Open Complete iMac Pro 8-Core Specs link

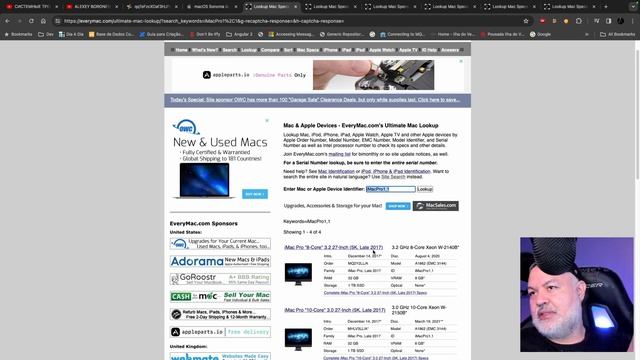(375, 293)
